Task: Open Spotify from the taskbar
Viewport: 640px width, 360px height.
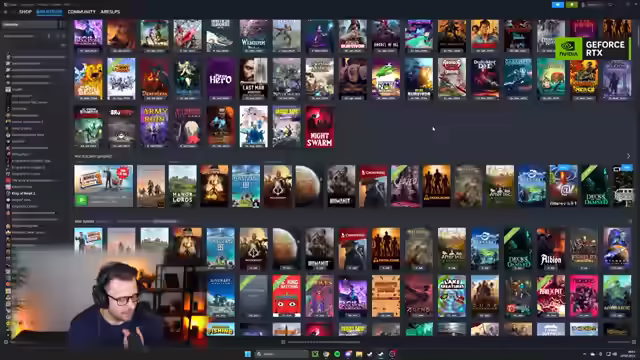Action: coord(337,354)
